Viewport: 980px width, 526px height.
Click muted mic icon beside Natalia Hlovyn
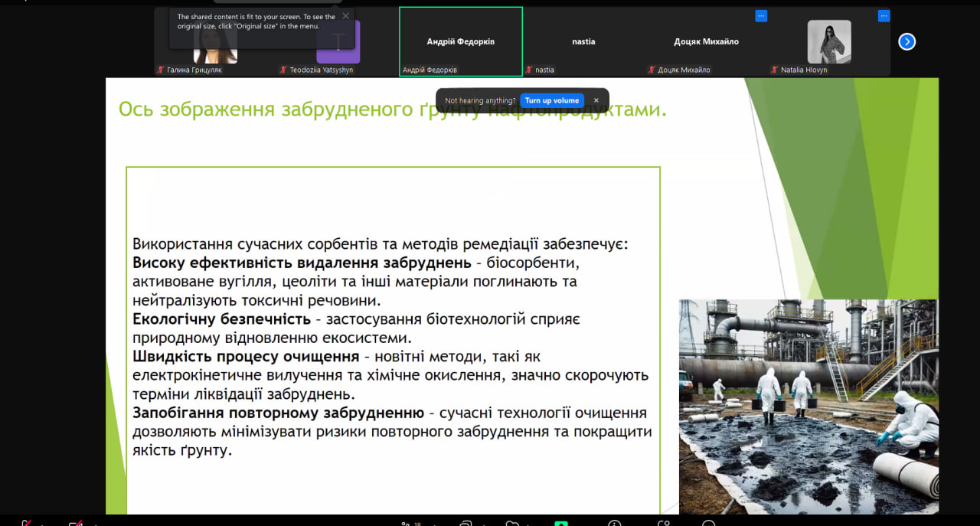[x=775, y=70]
